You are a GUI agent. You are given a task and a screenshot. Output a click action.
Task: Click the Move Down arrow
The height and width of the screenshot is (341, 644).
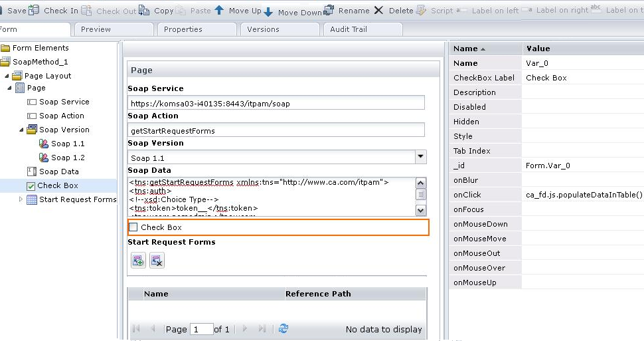click(269, 11)
